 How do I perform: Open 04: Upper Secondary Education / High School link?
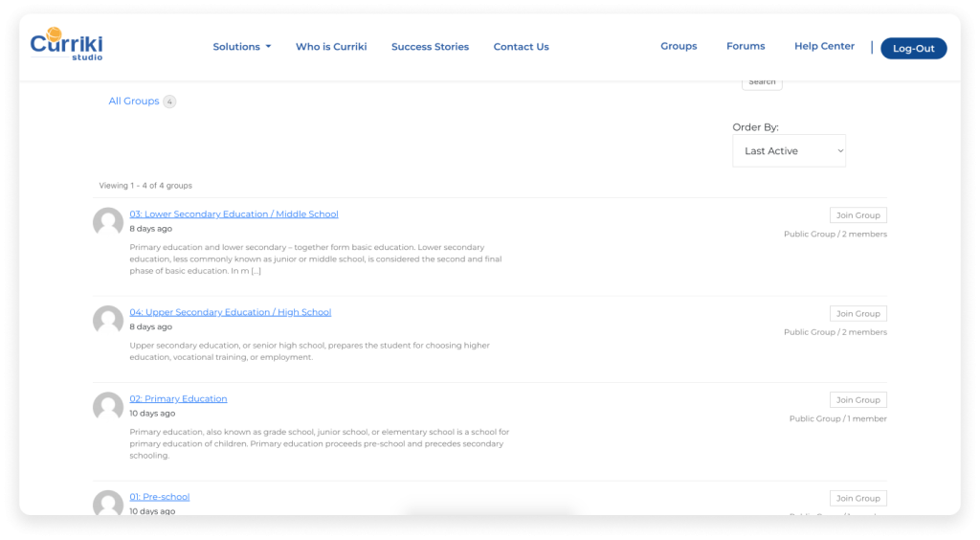click(x=230, y=312)
